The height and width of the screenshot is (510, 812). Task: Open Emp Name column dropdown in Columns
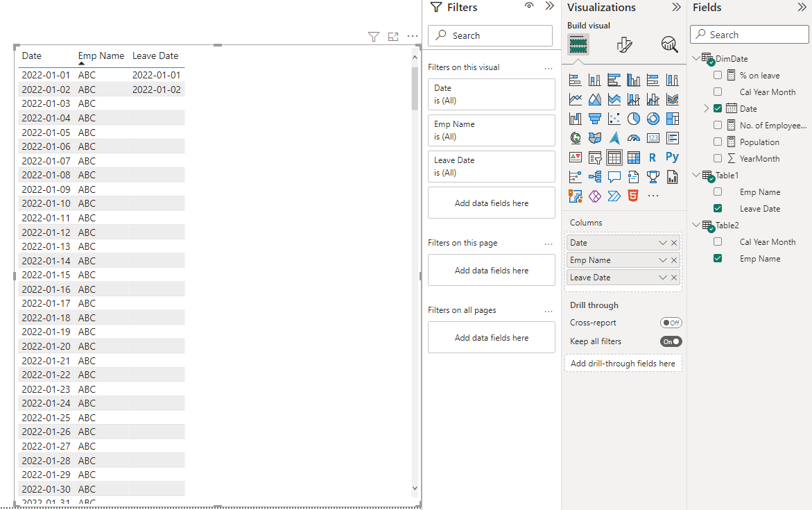662,260
